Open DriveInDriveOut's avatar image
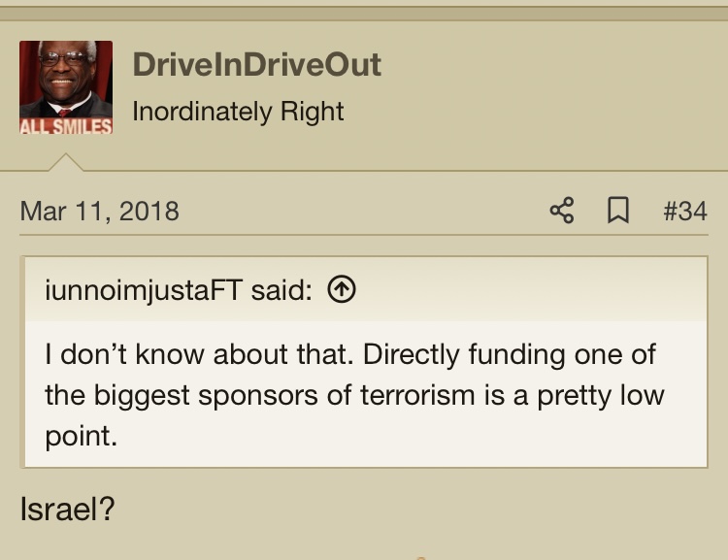728x560 pixels. [66, 87]
